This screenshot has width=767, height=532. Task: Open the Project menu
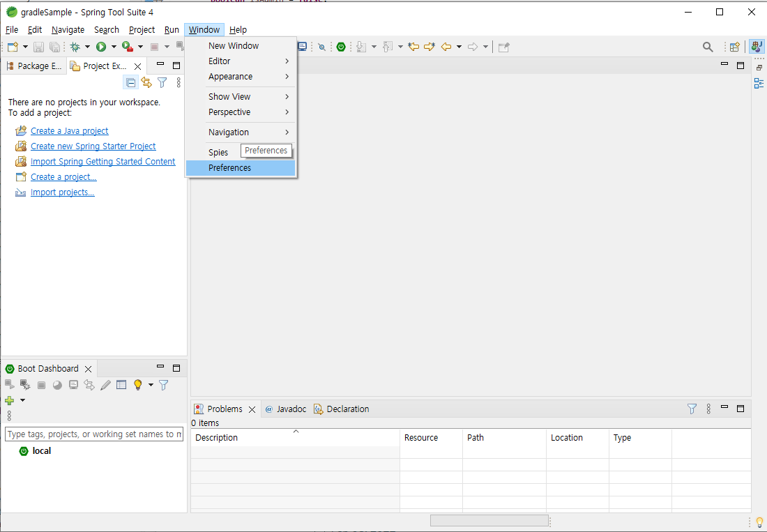coord(142,30)
